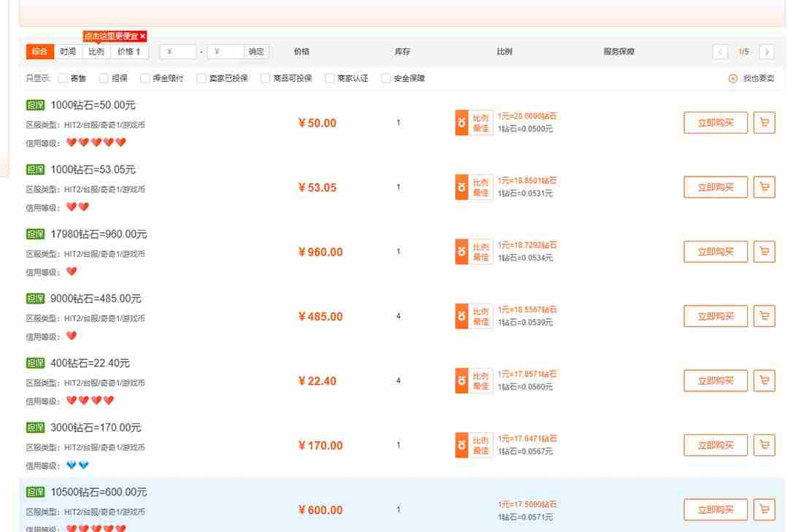Click 比例最佳 badge in ¥22.40 row
The width and height of the screenshot is (788, 532).
click(x=474, y=381)
